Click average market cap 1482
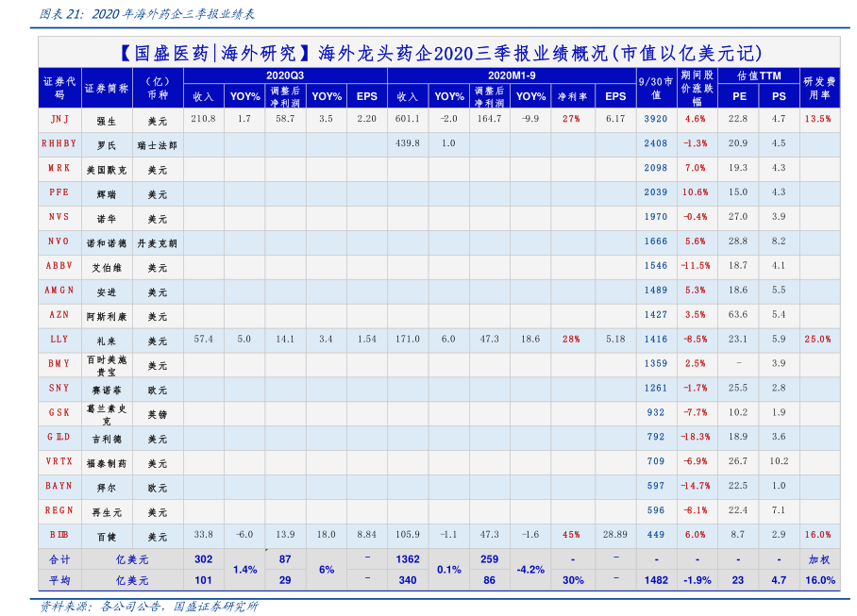Screen dimensions: 857x616 656,580
